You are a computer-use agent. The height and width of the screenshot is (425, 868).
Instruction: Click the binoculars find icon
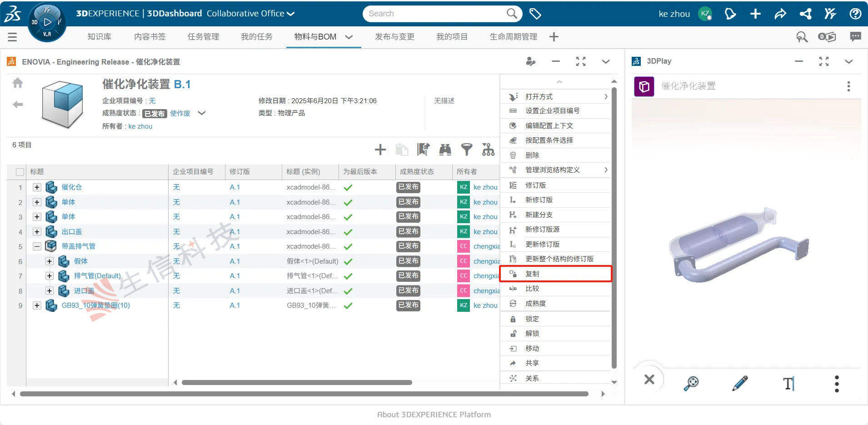click(445, 149)
